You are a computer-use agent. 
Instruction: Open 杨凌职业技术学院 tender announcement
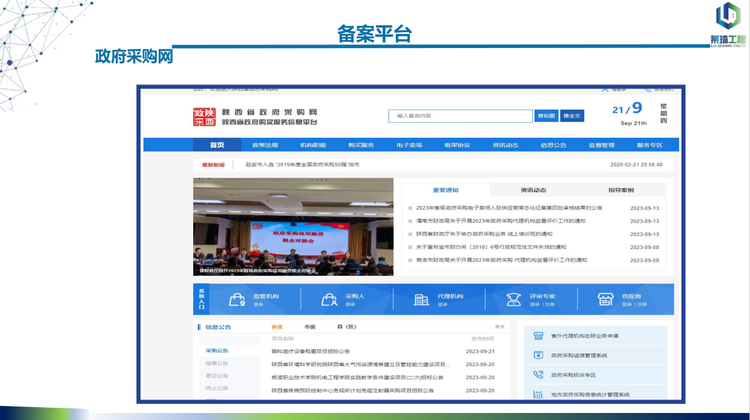click(x=357, y=377)
